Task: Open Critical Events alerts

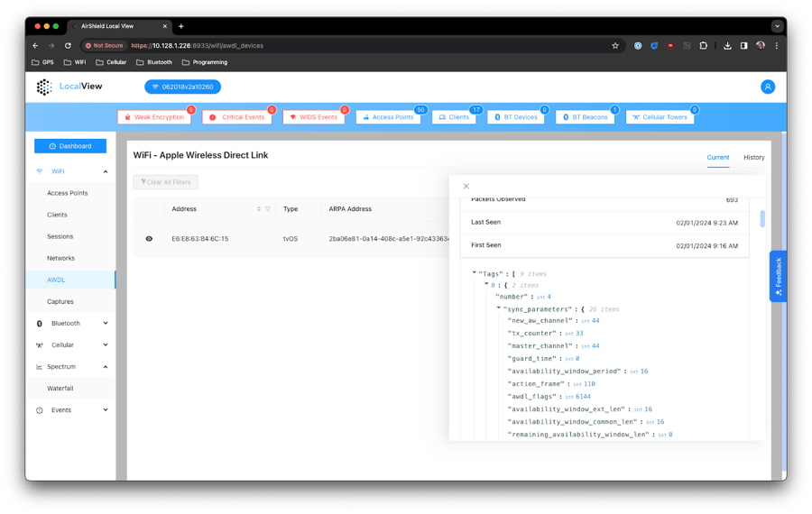Action: click(x=237, y=117)
